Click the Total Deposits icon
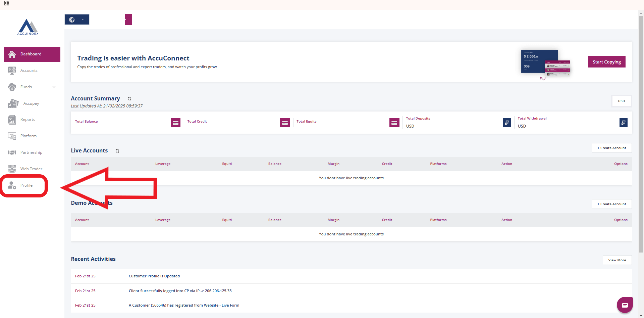Viewport: 644px width, 318px height. tap(507, 123)
